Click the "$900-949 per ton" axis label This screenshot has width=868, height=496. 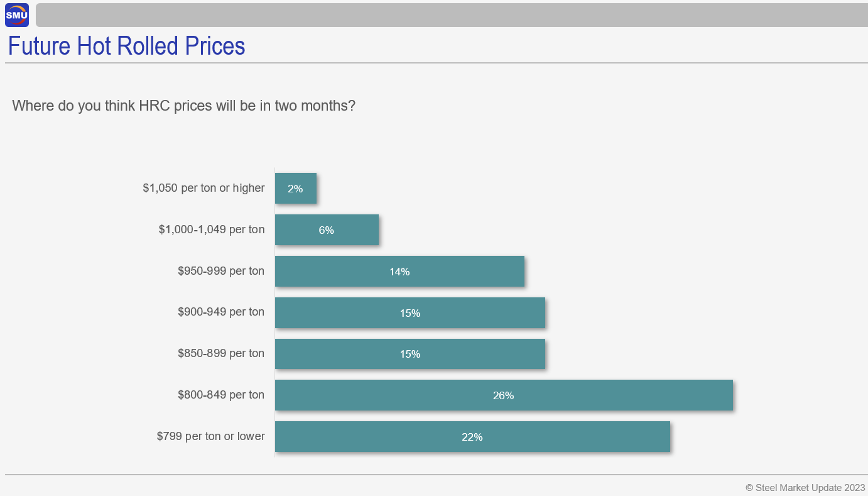point(221,312)
